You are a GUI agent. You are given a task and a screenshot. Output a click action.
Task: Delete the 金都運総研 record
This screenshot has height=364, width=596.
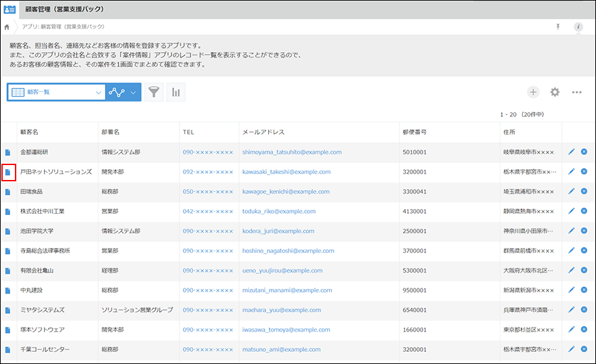click(x=584, y=152)
